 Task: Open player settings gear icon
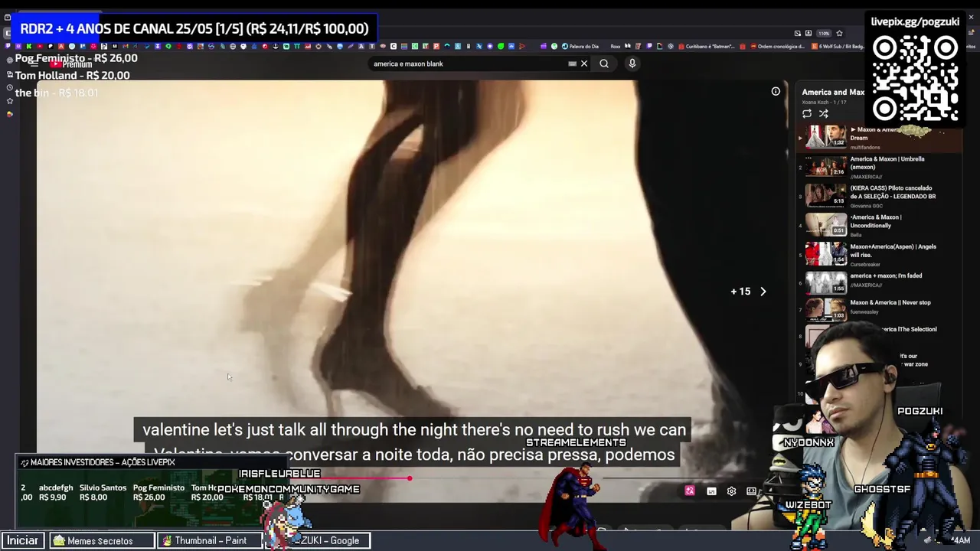pyautogui.click(x=731, y=491)
